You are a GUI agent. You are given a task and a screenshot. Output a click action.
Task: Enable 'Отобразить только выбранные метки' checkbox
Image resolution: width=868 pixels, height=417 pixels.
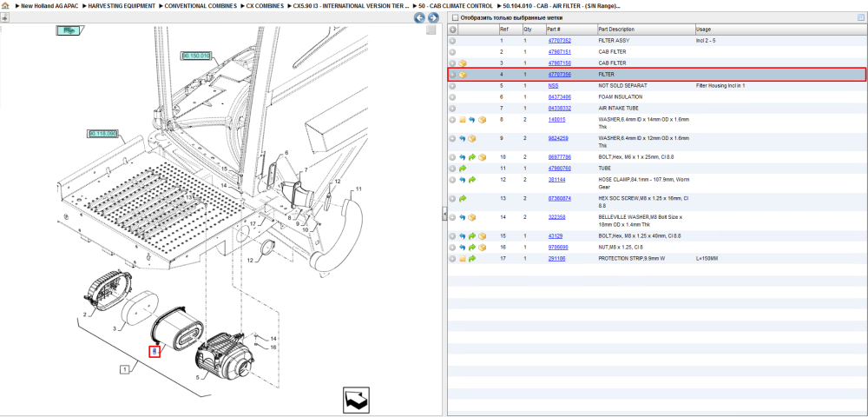tap(455, 17)
